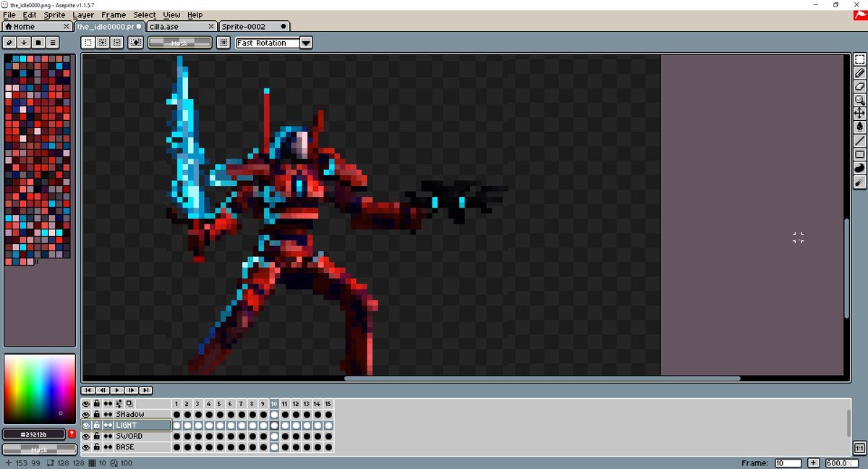Switch to the cilla.ase tab
868x469 pixels.
pyautogui.click(x=181, y=27)
